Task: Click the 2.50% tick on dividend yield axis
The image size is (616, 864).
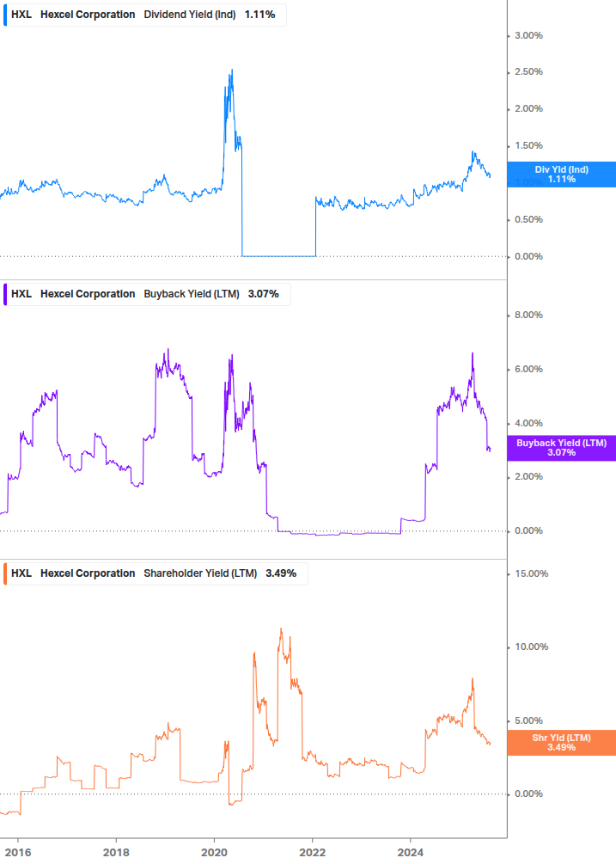Action: point(528,71)
